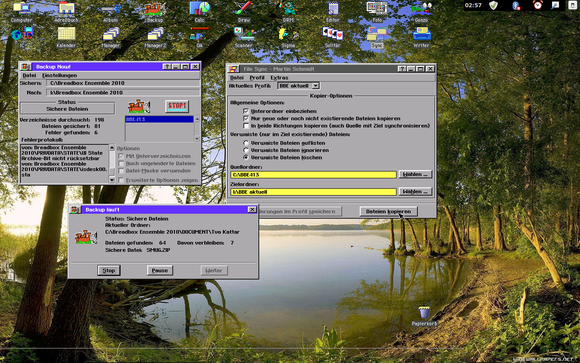
Task: Click the alarm clock tray icon
Action: pyautogui.click(x=538, y=5)
